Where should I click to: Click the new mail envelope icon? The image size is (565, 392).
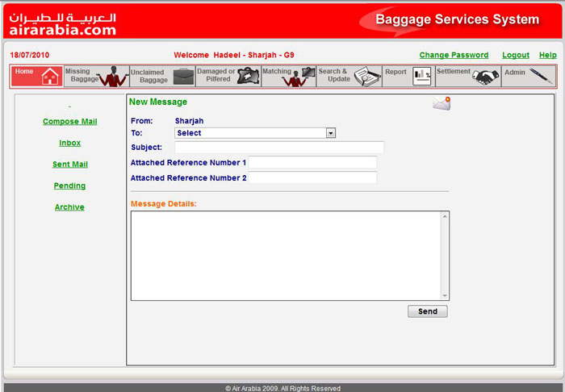click(441, 103)
